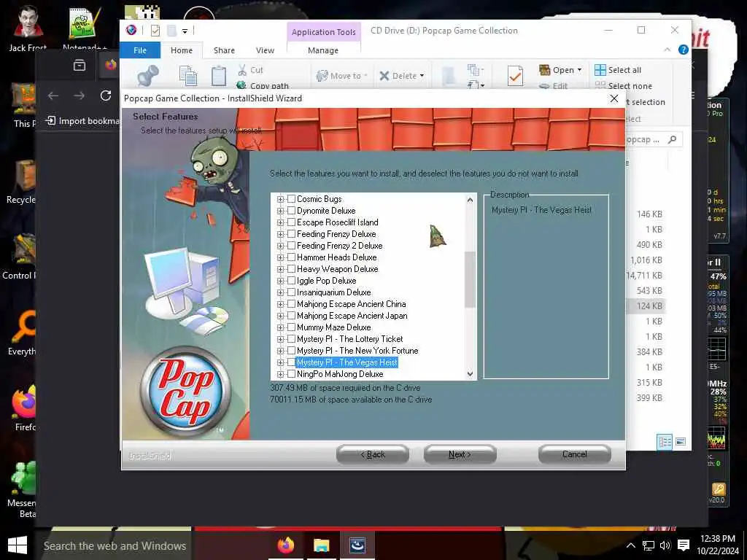Select the Application Tools contextual tab
Screen dimensions: 747x560
[x=323, y=32]
